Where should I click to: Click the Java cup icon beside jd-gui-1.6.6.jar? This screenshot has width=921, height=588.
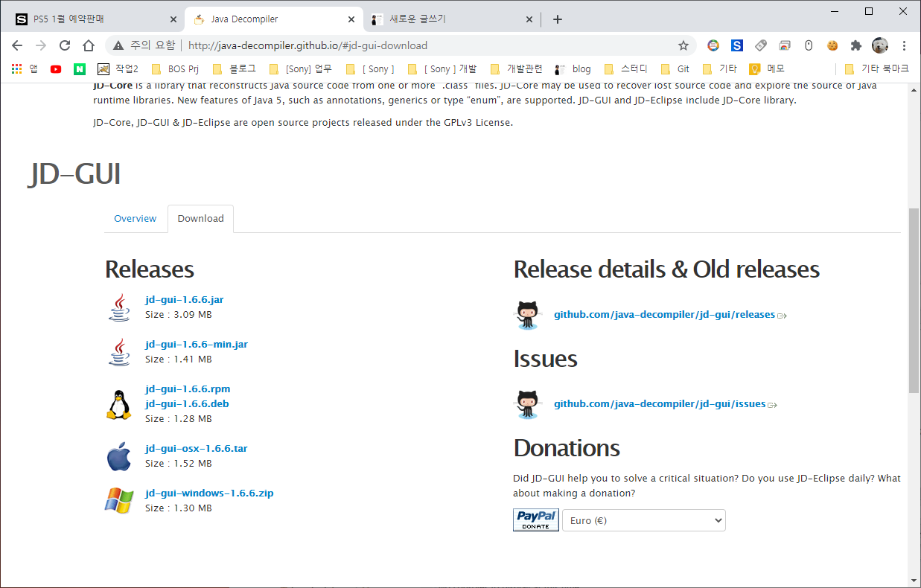click(x=119, y=307)
